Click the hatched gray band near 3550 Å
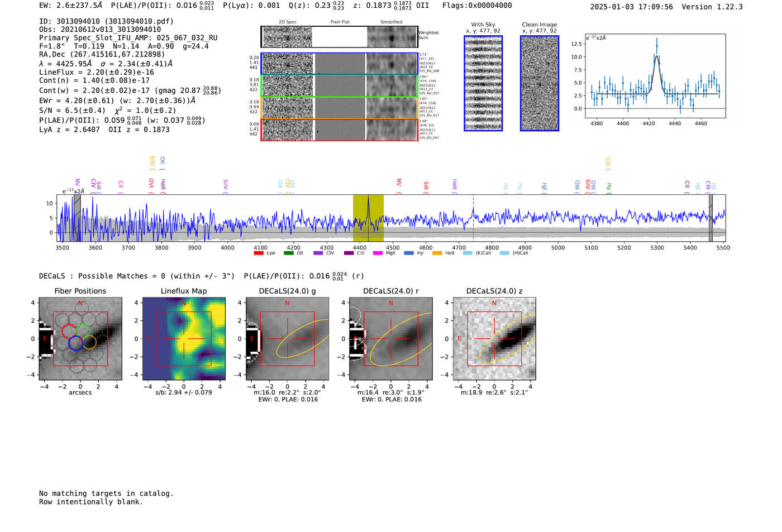Viewport: 782px width, 532px height. click(77, 218)
